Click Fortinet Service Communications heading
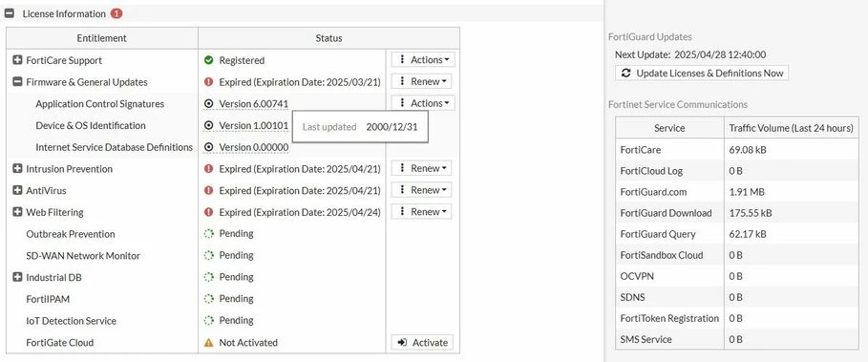 coord(678,105)
